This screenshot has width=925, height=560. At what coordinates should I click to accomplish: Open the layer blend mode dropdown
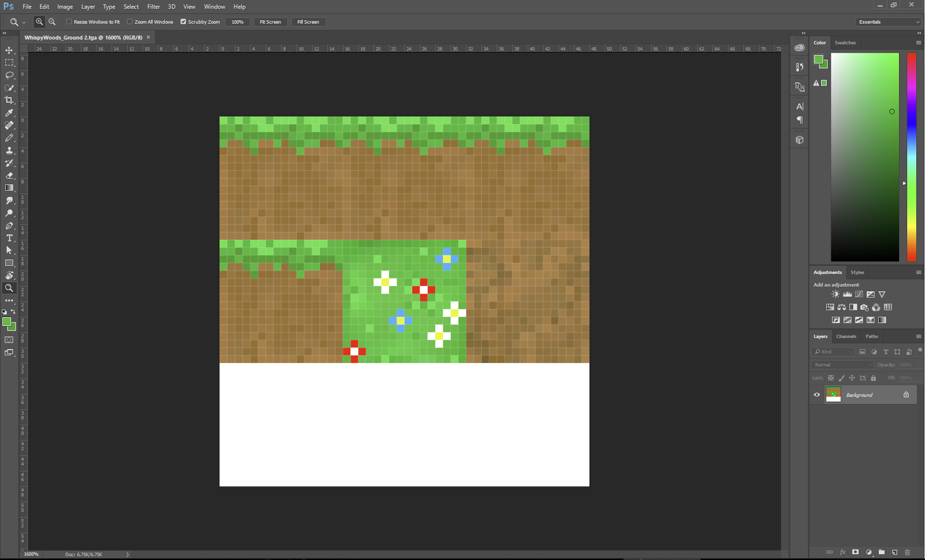pyautogui.click(x=842, y=365)
